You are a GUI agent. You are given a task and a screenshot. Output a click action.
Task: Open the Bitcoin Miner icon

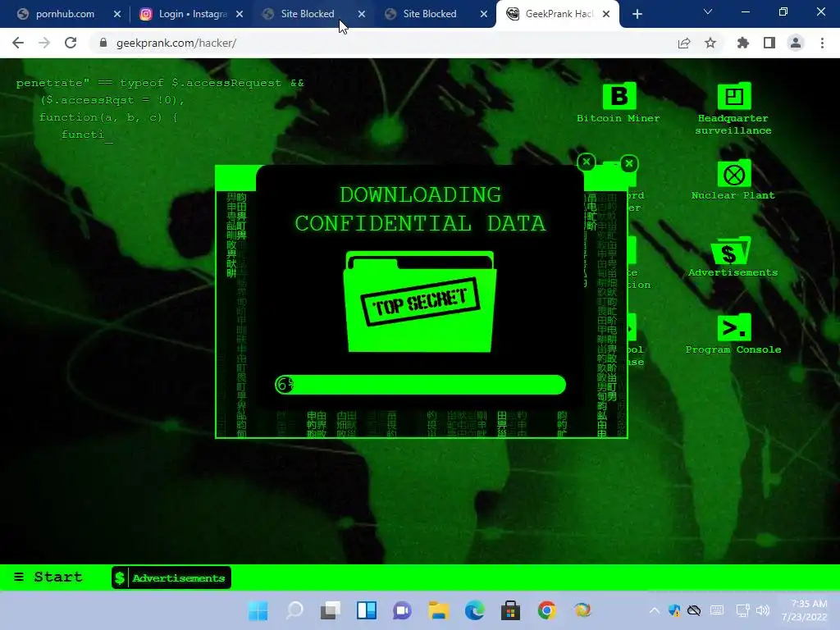point(619,103)
